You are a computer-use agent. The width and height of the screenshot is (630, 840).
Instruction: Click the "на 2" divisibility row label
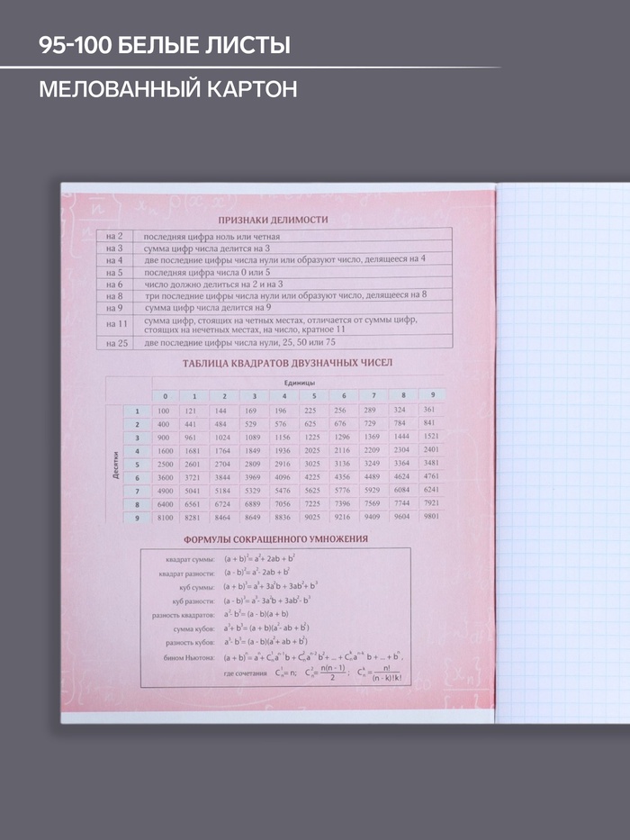point(114,236)
